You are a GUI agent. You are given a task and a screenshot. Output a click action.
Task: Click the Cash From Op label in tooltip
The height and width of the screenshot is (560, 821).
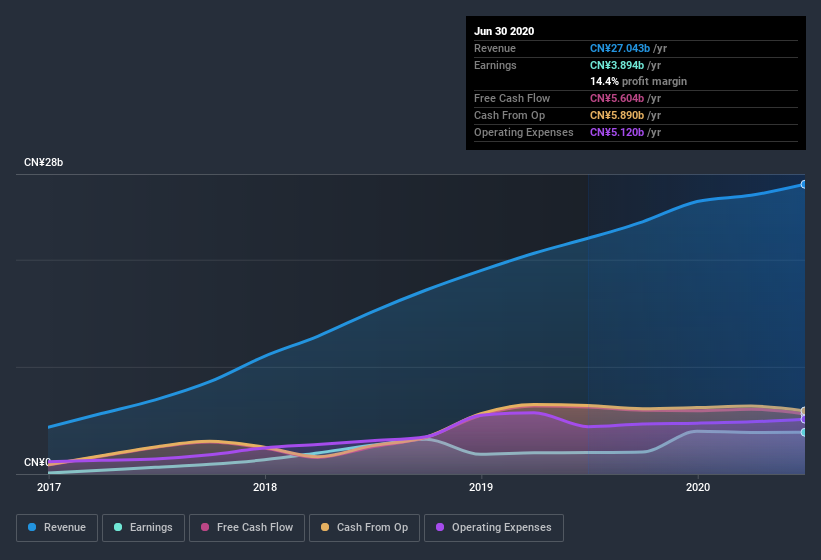509,115
